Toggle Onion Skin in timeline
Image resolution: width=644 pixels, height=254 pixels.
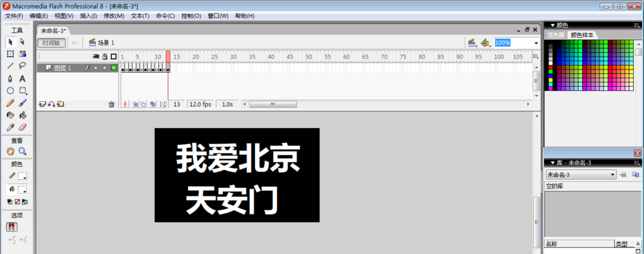click(x=135, y=104)
